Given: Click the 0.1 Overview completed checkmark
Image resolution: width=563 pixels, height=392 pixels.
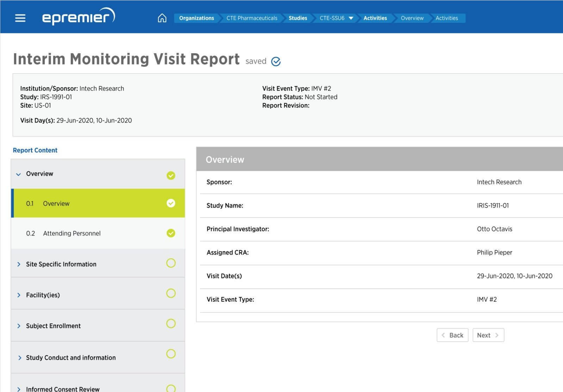Looking at the screenshot, I should [171, 203].
